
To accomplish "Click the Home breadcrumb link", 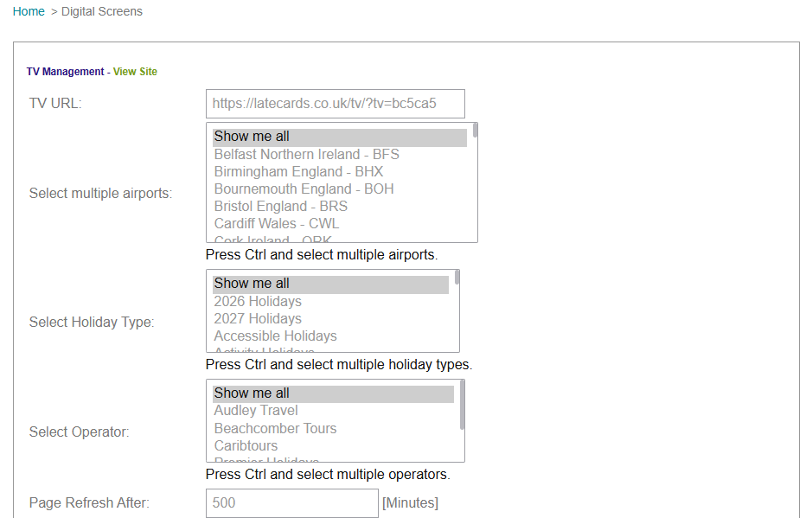I will [x=29, y=12].
